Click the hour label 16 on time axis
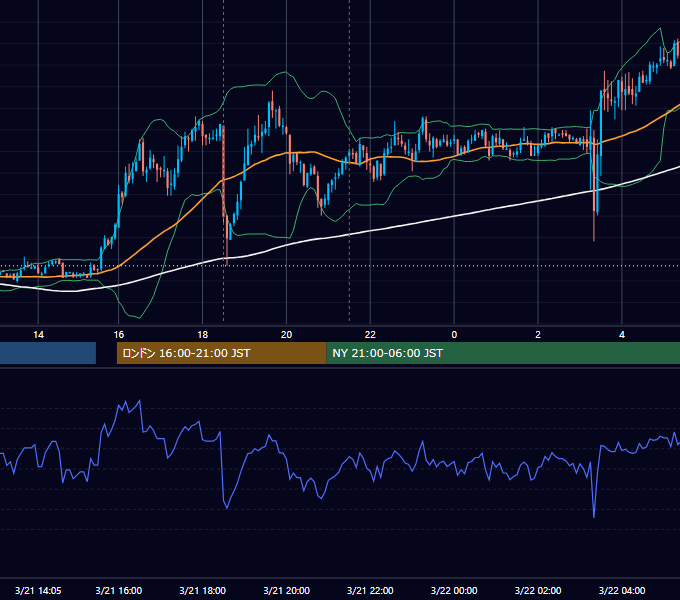Screen dimensions: 680x600 (118, 335)
